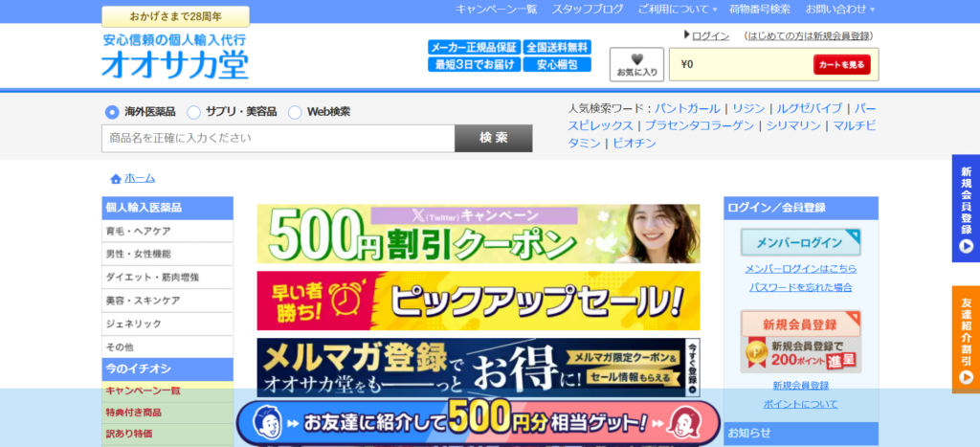Open その他 category in sidebar

(167, 346)
